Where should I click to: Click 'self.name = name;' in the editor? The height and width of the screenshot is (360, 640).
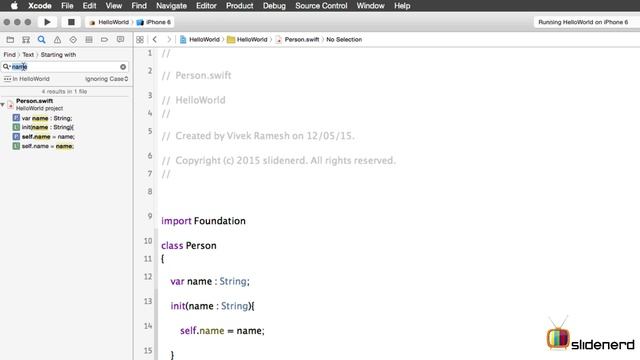[222, 331]
